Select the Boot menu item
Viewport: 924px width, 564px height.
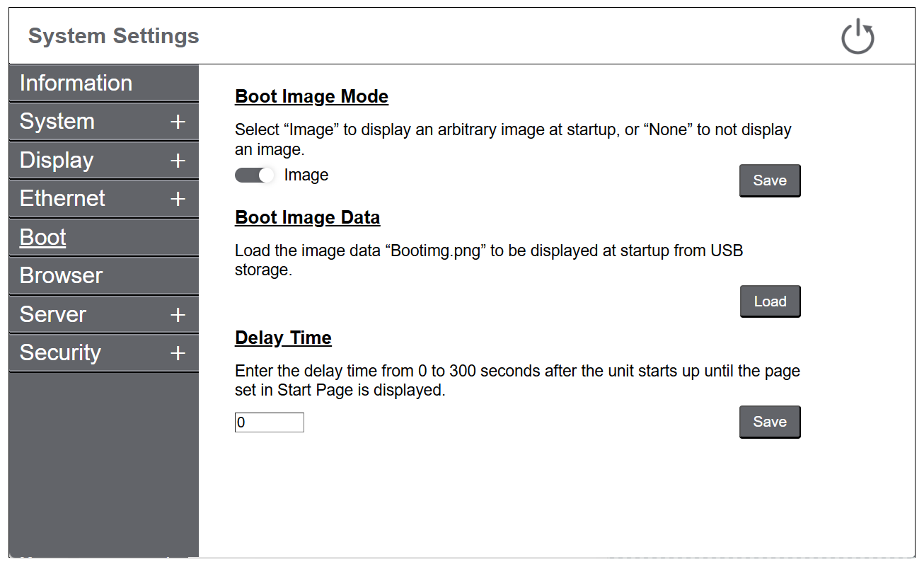[43, 238]
